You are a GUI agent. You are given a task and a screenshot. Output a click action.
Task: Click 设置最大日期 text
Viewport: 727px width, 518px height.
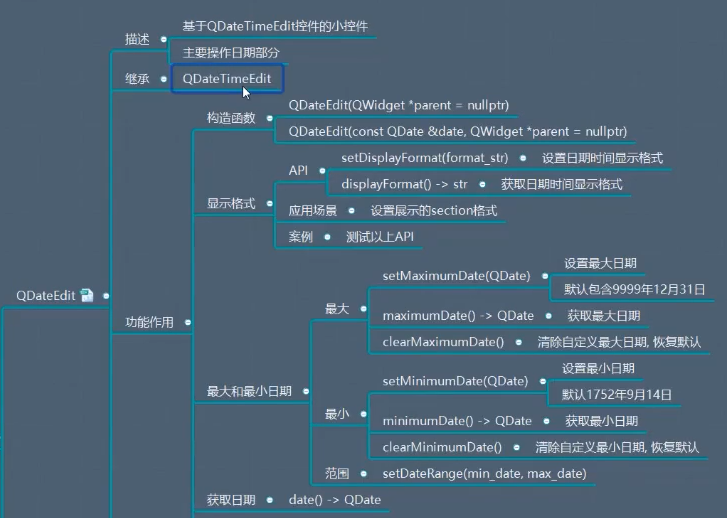click(600, 263)
